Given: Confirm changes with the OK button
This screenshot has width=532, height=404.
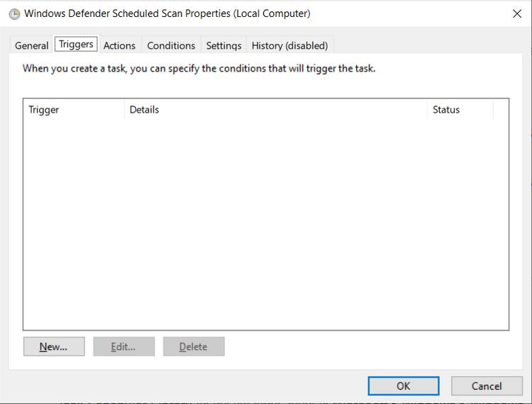Looking at the screenshot, I should [x=403, y=386].
